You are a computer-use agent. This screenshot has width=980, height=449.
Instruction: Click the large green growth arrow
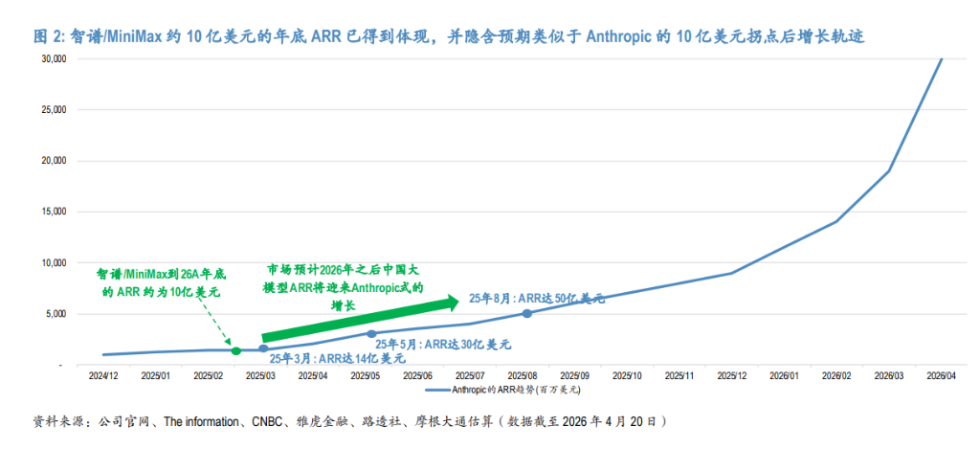[x=360, y=320]
